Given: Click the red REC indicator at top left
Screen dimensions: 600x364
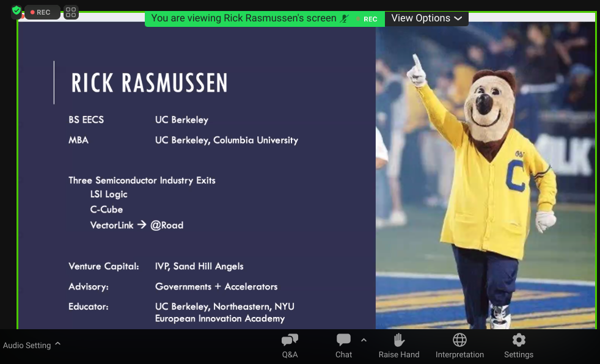Looking at the screenshot, I should 43,12.
